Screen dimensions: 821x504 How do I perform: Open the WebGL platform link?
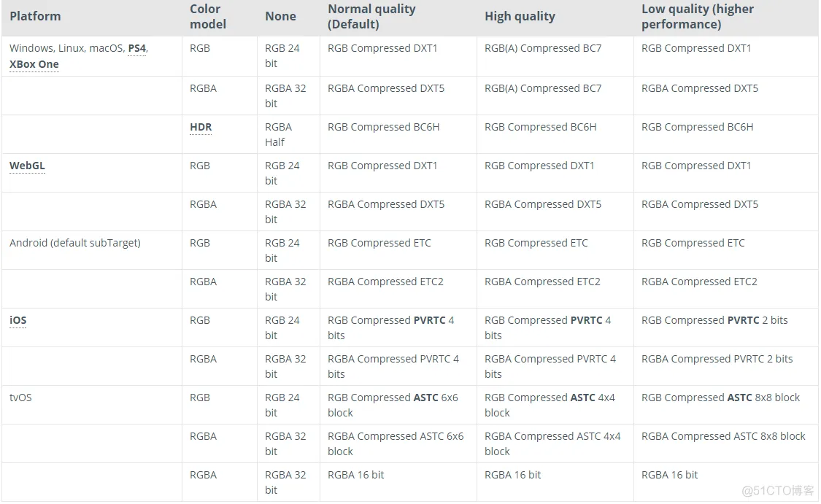click(x=27, y=166)
